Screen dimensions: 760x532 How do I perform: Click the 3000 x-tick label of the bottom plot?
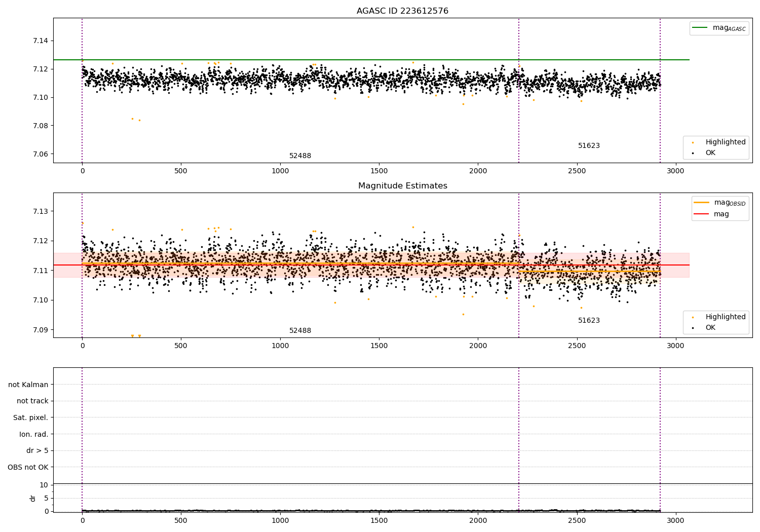(675, 520)
